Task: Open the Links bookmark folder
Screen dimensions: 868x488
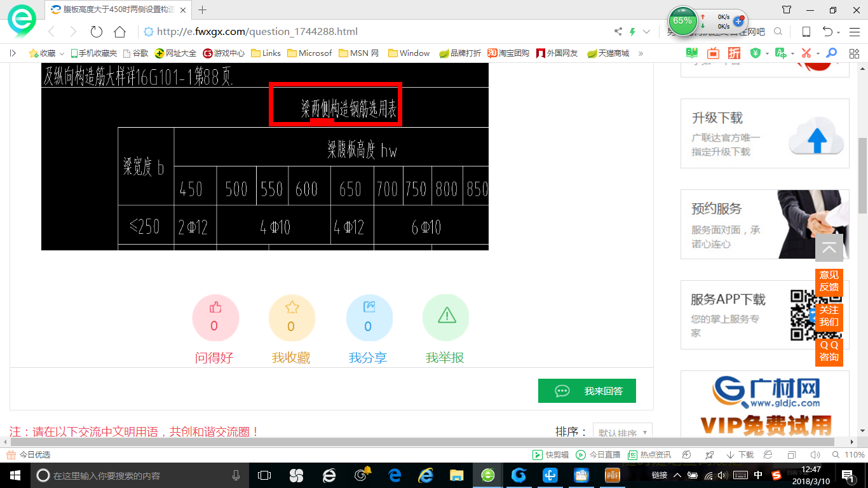Action: point(266,53)
